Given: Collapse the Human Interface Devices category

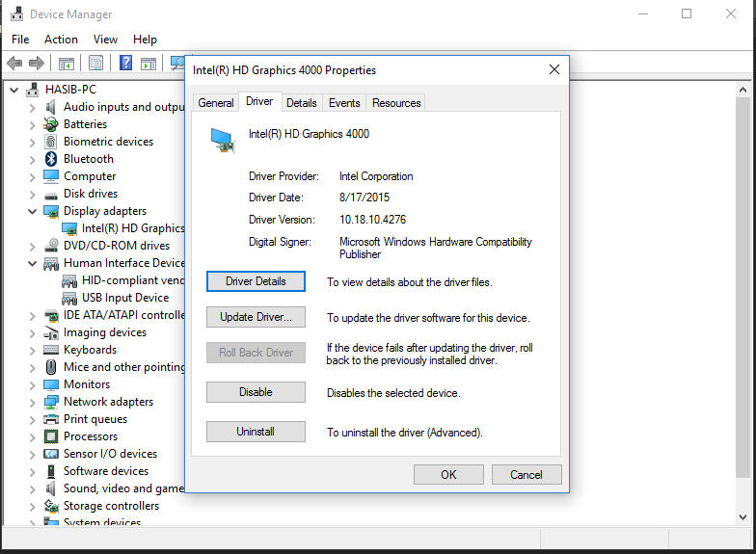Looking at the screenshot, I should 33,263.
